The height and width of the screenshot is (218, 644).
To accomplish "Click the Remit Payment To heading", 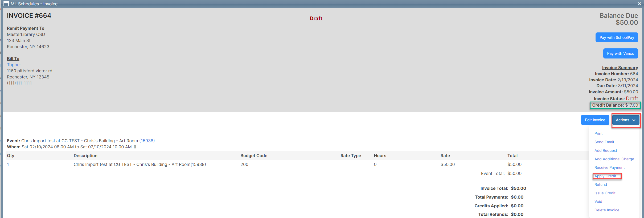I will click(x=26, y=28).
